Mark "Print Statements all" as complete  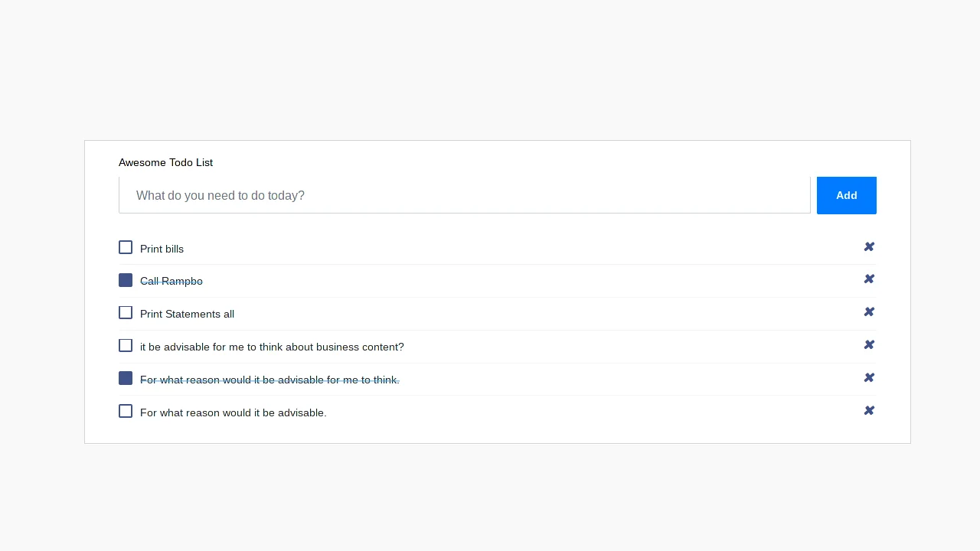pyautogui.click(x=126, y=312)
